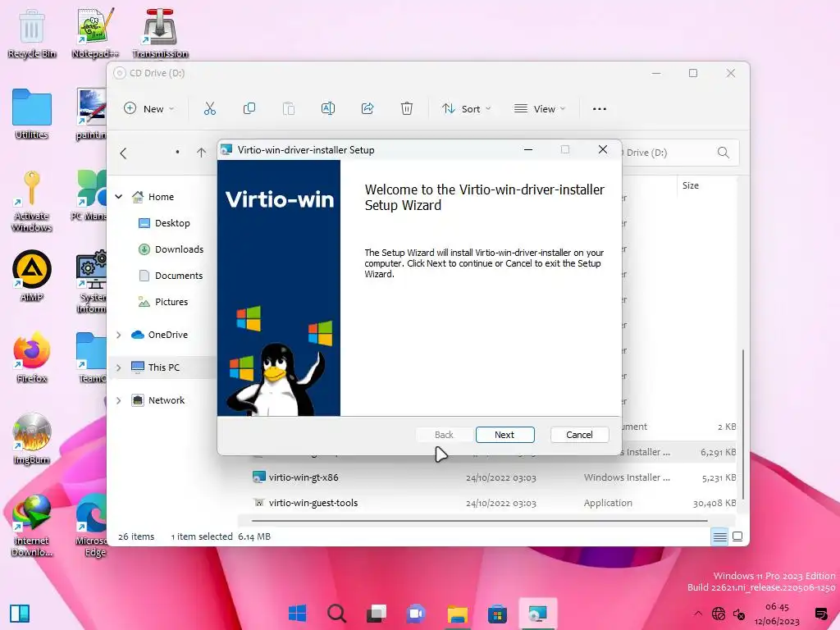
Task: Open Notepad++ desktop shortcut
Action: point(95,33)
